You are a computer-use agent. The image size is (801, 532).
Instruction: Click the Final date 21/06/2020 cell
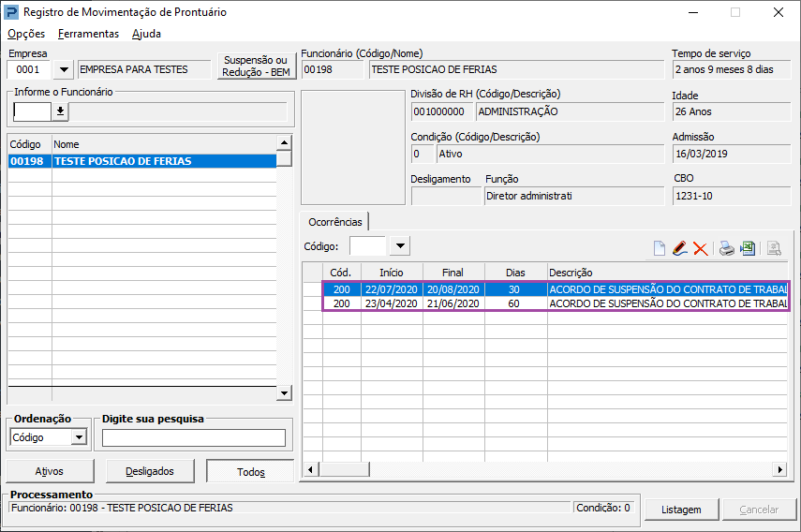coord(453,303)
